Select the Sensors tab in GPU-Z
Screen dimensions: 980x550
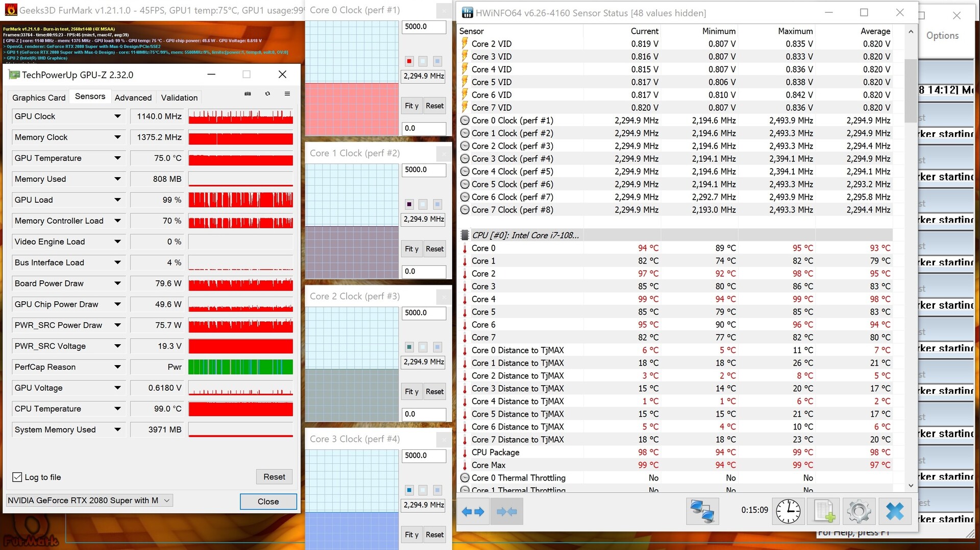point(90,97)
